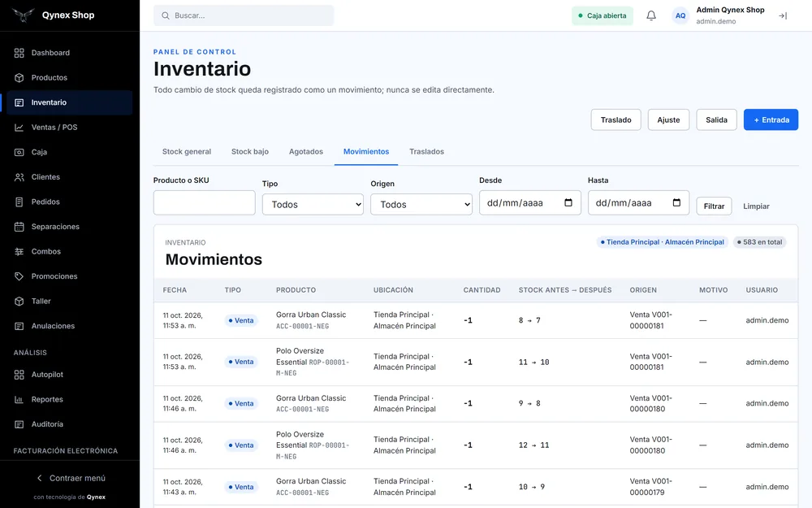Open the Reportes bar chart icon
The width and height of the screenshot is (812, 508).
(19, 400)
